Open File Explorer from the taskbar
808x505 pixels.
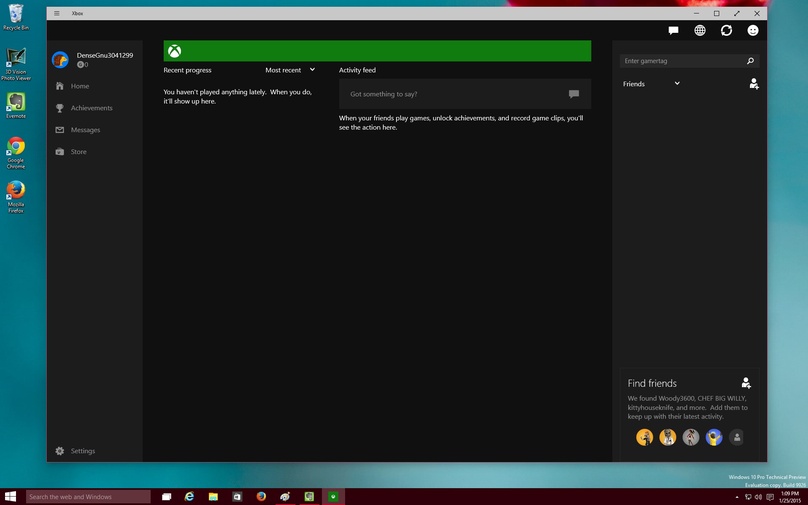tap(213, 497)
